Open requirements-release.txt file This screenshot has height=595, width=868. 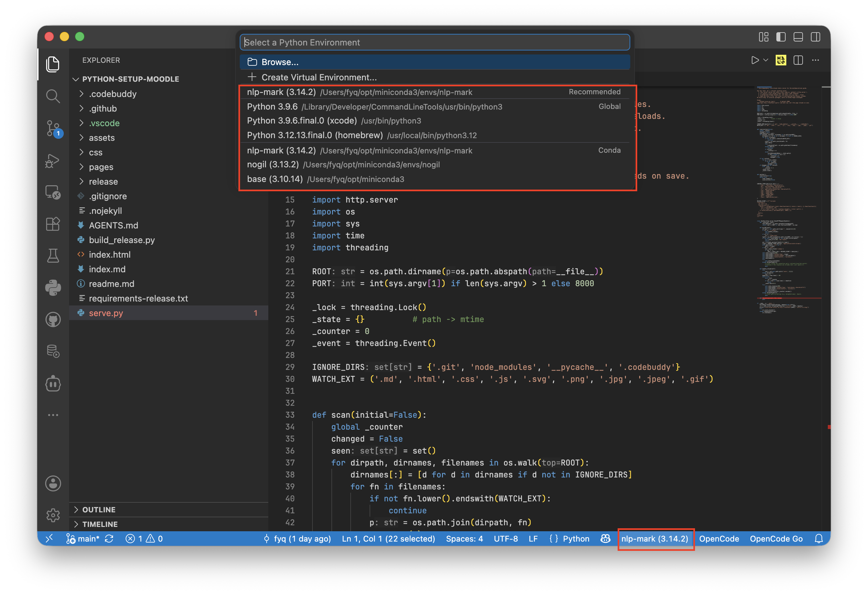click(x=169, y=298)
